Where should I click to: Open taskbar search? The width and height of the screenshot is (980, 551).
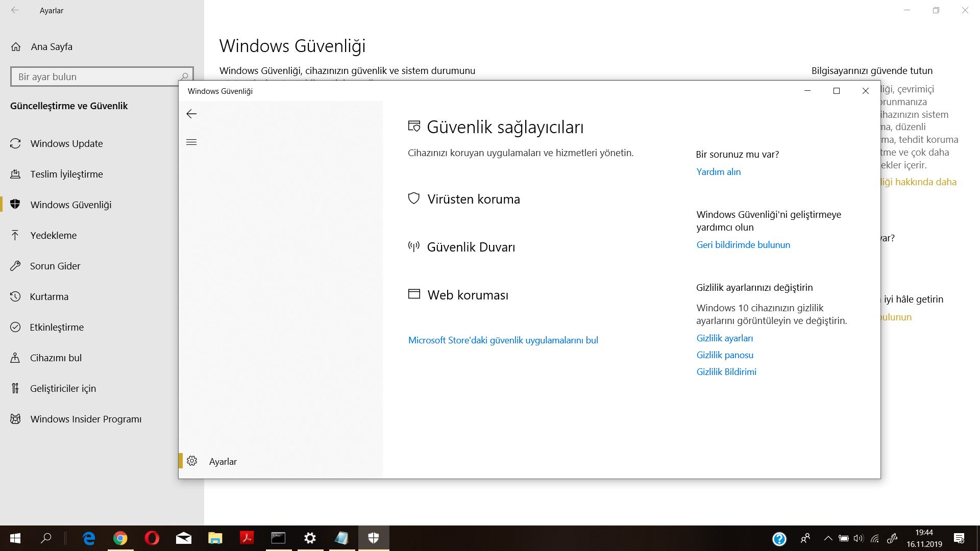46,538
